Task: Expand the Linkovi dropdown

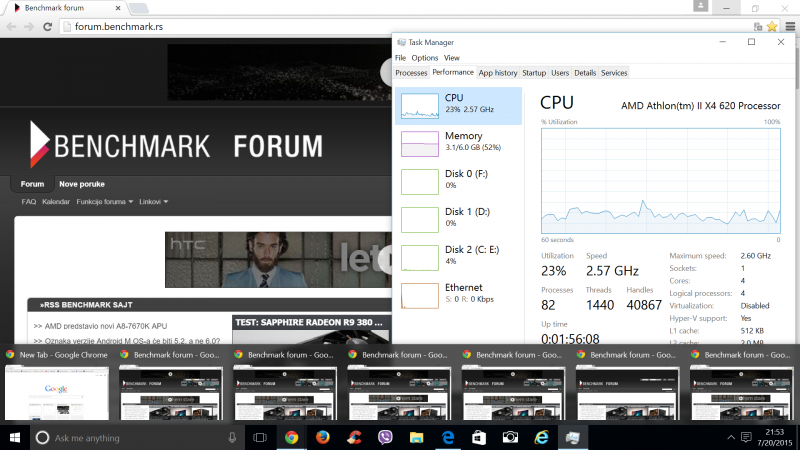Action: click(x=154, y=202)
